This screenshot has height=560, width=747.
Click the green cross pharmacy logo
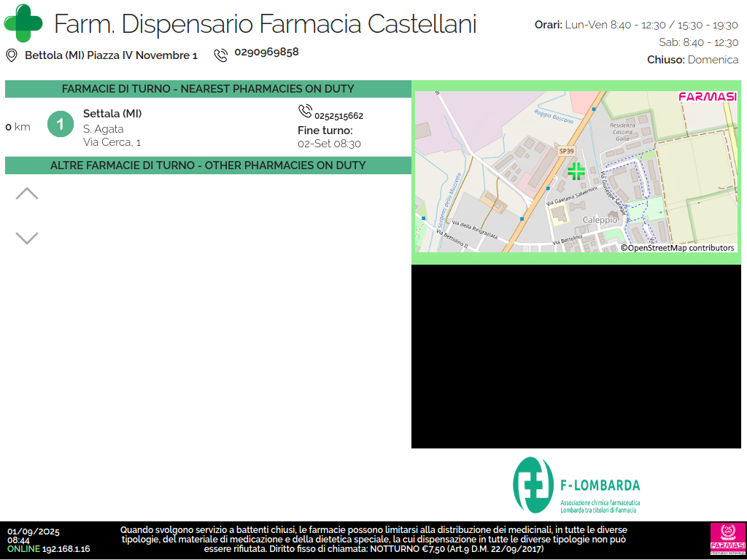pos(23,23)
